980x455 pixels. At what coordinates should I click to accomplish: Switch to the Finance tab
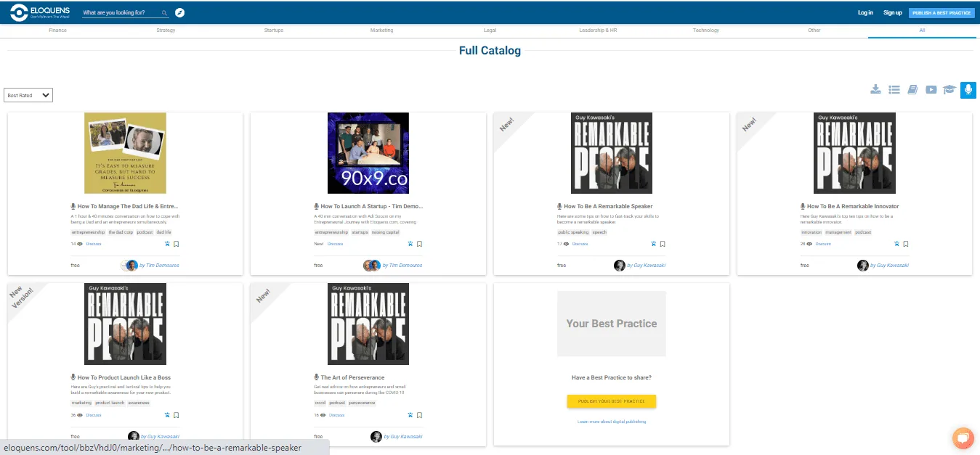coord(57,30)
